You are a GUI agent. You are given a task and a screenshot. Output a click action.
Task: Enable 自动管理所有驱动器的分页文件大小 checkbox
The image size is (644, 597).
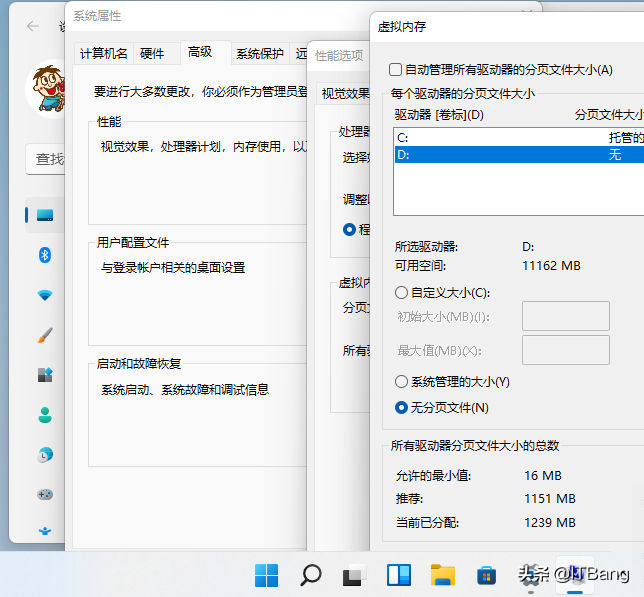(396, 70)
